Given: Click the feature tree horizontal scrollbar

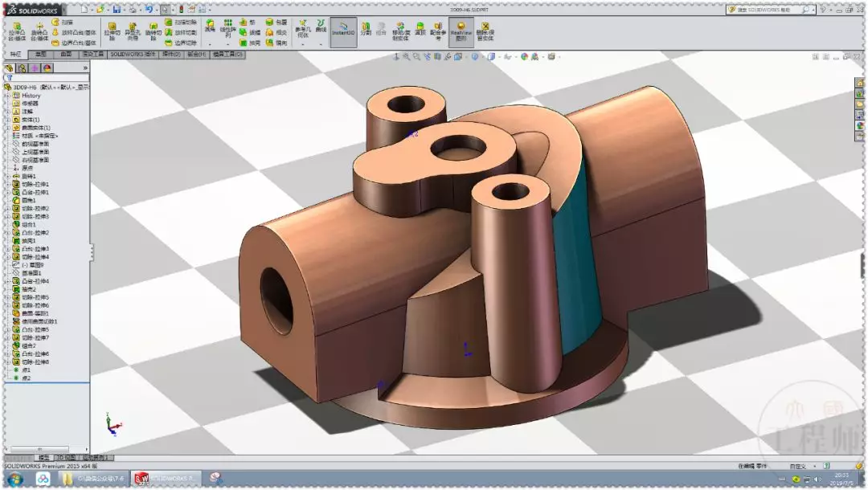Looking at the screenshot, I should pos(40,449).
